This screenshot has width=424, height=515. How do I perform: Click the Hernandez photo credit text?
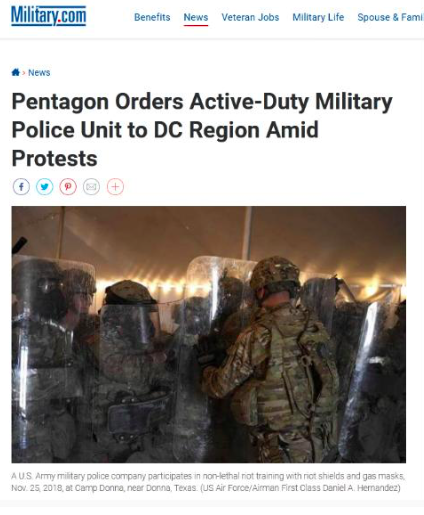point(300,488)
